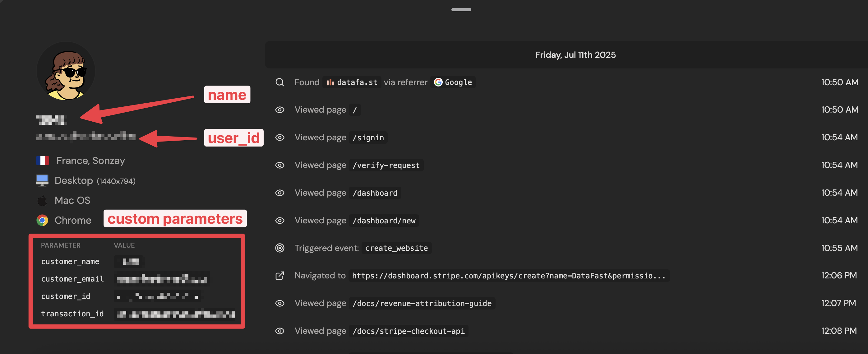This screenshot has width=868, height=354.
Task: Click the Friday, Jul 11th 2025 date header
Action: pyautogui.click(x=575, y=55)
